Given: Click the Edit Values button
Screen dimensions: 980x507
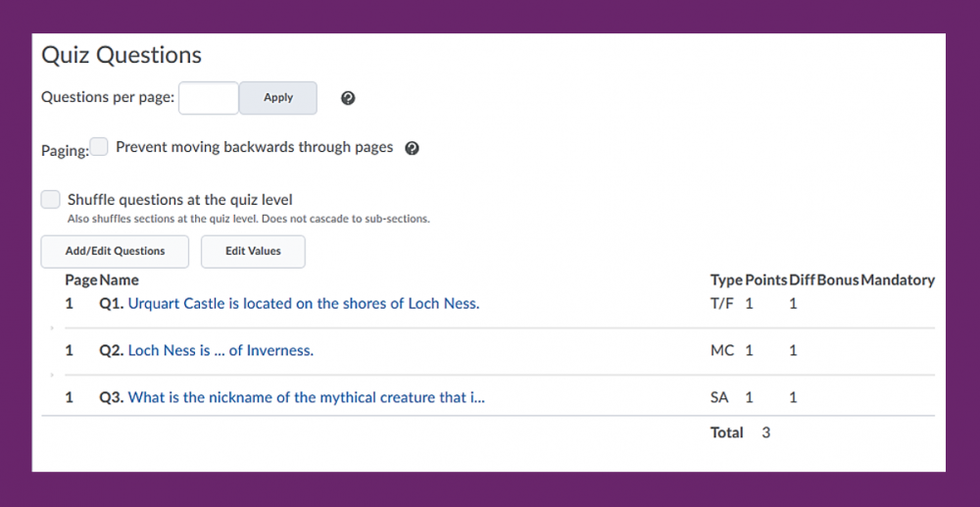Looking at the screenshot, I should click(253, 251).
